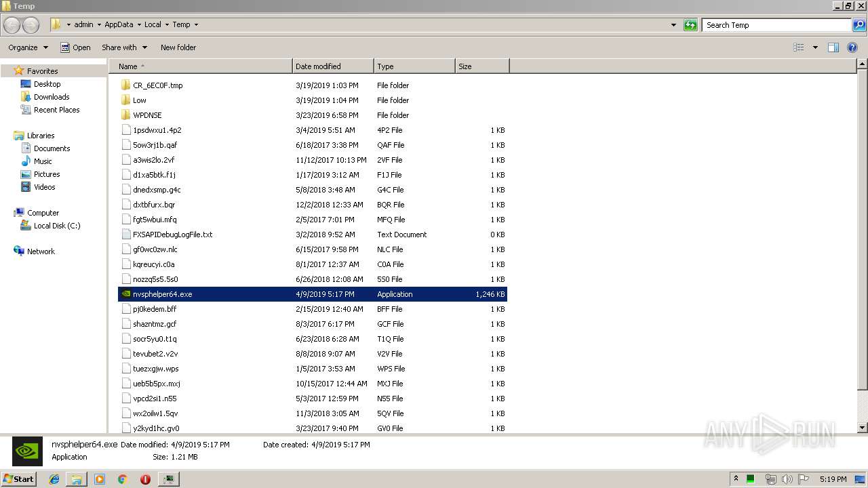This screenshot has width=868, height=488.
Task: Click the New folder button
Action: click(178, 47)
